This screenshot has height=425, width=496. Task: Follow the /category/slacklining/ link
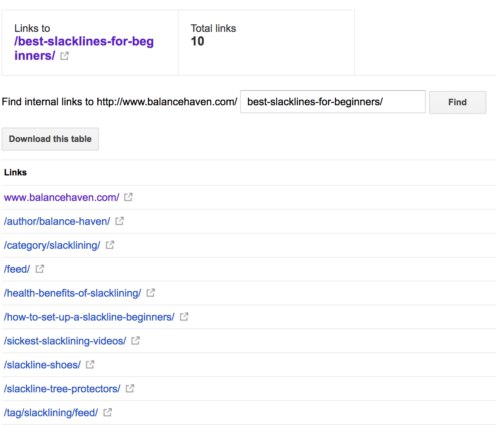(x=52, y=245)
